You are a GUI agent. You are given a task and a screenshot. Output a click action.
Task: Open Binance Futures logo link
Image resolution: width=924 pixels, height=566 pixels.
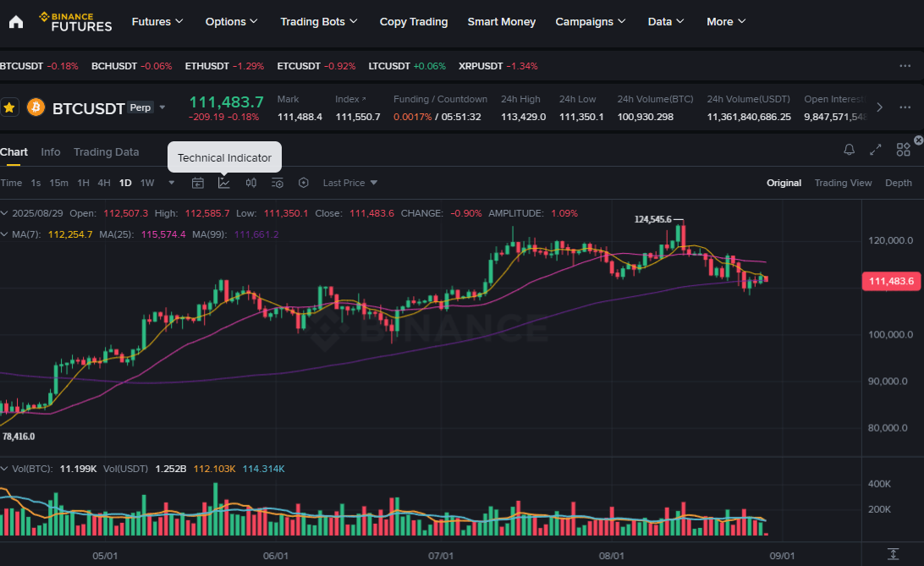point(75,22)
